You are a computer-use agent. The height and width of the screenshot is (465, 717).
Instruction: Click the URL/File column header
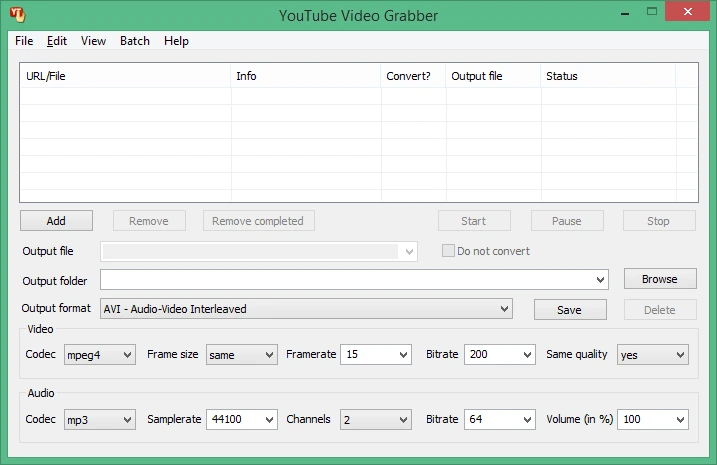[x=125, y=76]
